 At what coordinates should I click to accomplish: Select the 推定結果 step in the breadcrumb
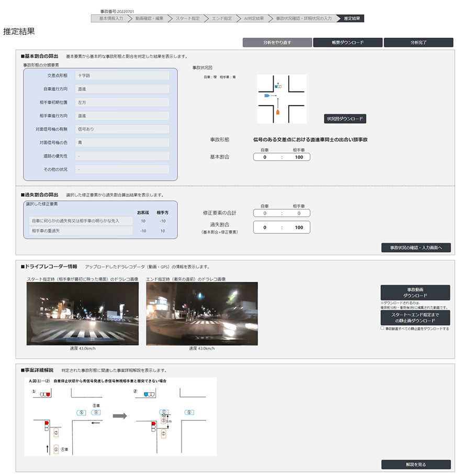352,18
